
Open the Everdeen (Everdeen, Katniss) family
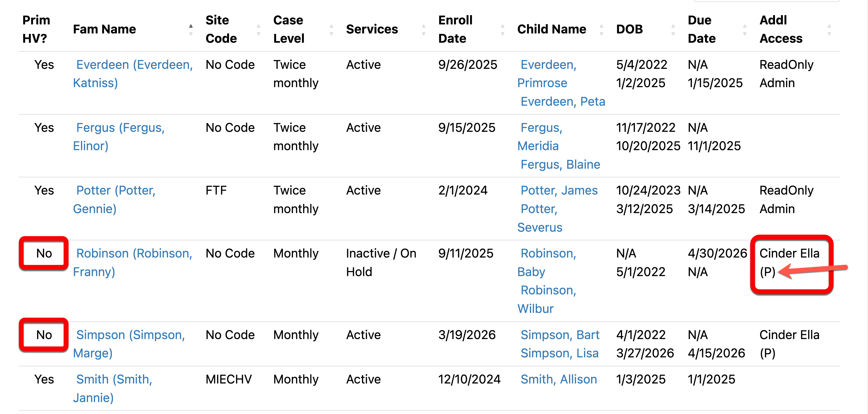point(133,73)
